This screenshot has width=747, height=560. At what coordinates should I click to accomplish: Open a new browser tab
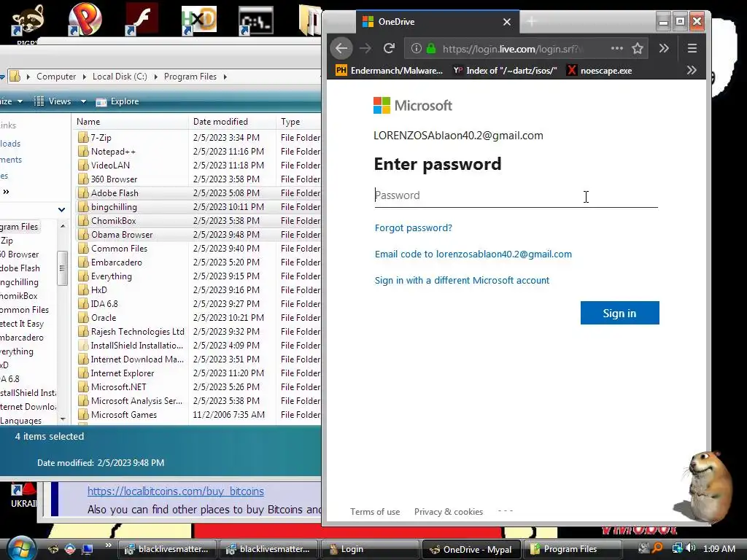(x=532, y=21)
